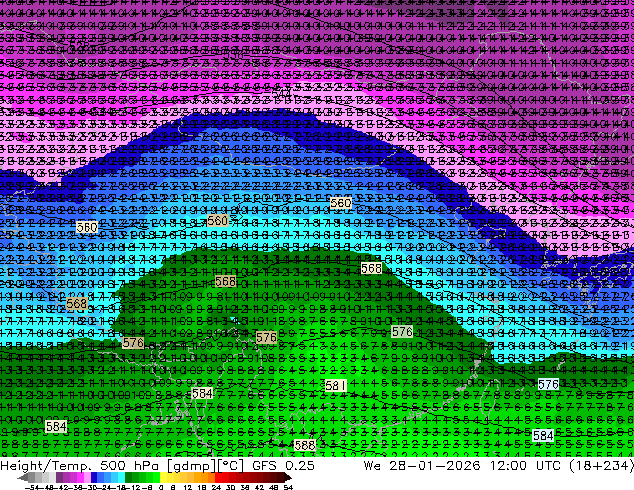
Task: Click the '(18+234)' forecast run text
Action: point(601,466)
